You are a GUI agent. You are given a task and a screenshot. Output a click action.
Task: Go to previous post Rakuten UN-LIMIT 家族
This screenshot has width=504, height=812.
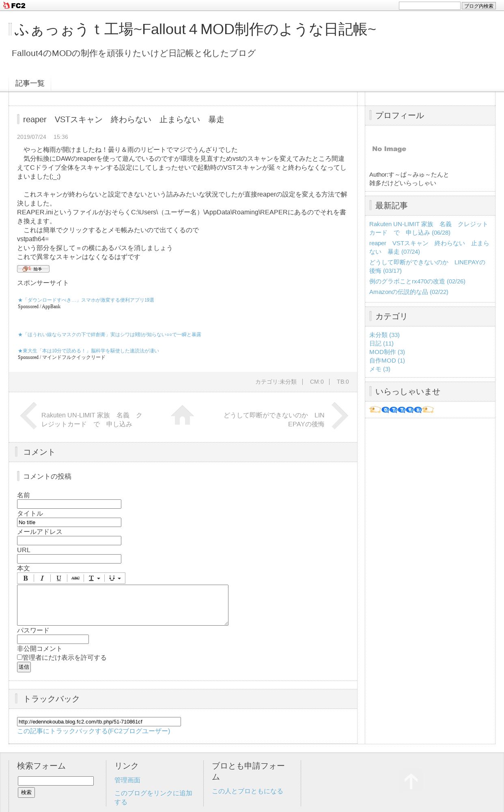click(92, 419)
